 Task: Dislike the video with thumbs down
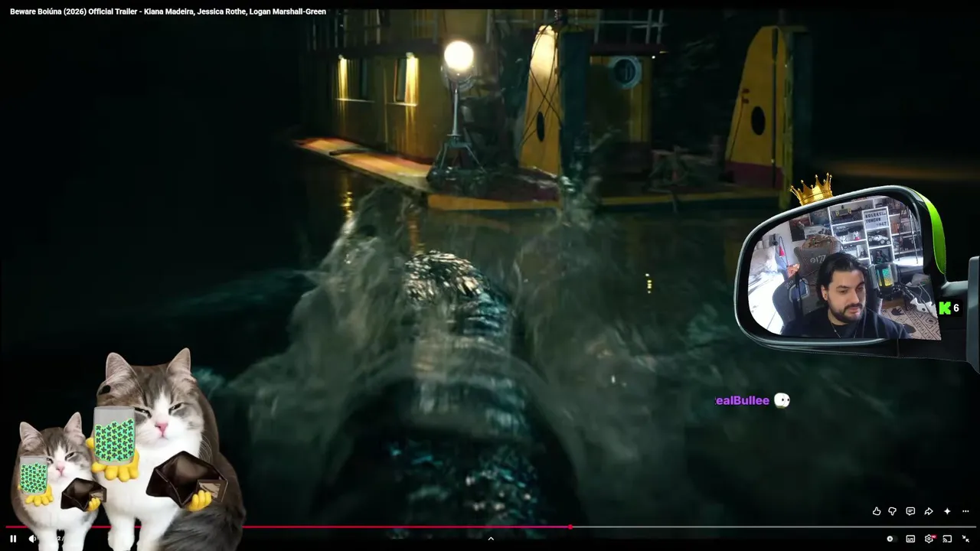coord(892,511)
